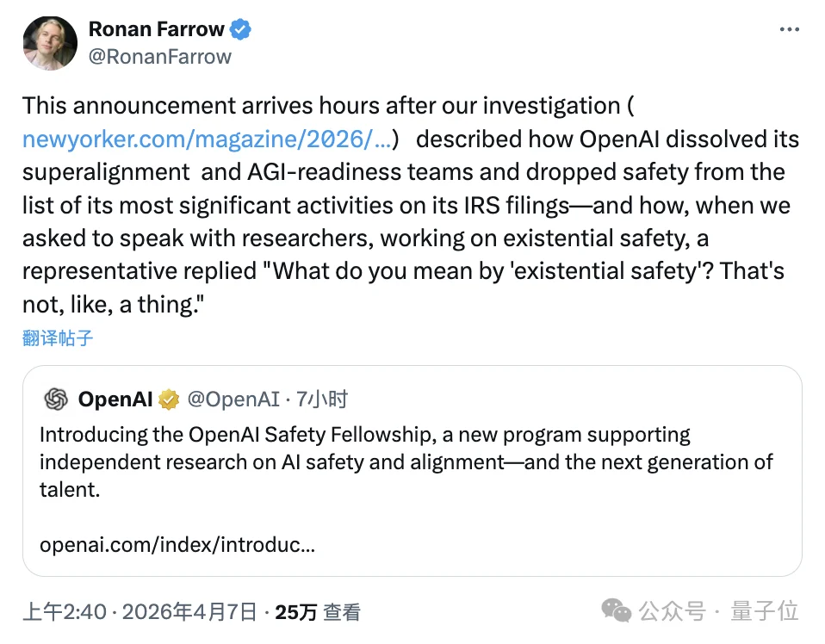
Task: Click the 量子位 account name watermark
Action: [x=765, y=611]
